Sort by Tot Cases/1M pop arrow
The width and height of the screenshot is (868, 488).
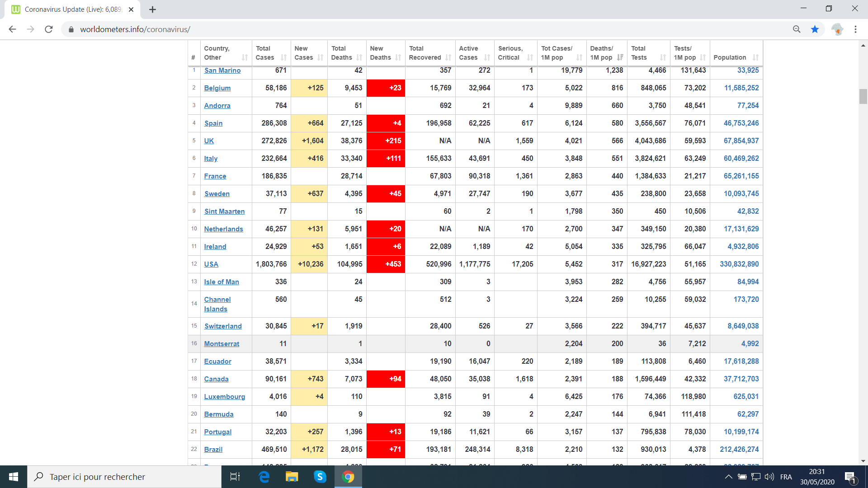coord(579,57)
